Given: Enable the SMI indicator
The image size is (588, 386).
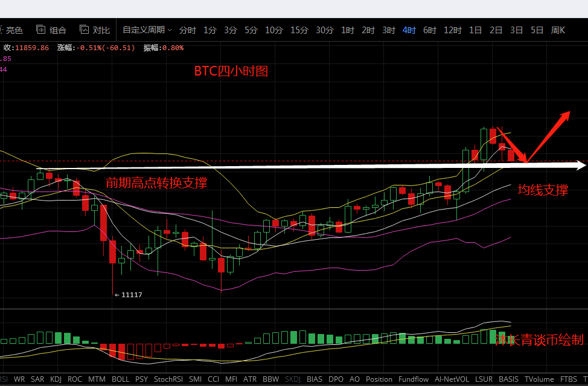Looking at the screenshot, I should [x=196, y=379].
